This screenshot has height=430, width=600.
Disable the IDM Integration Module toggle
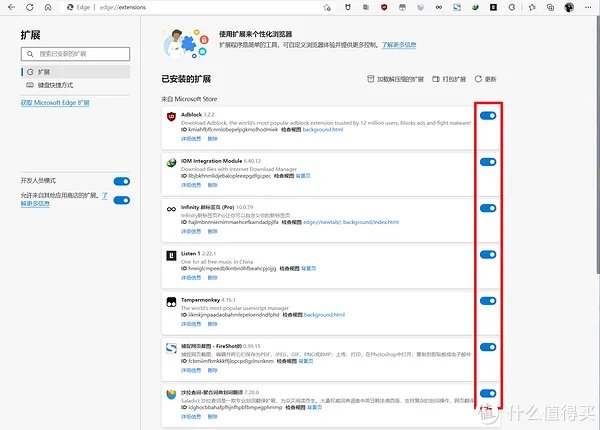coord(488,162)
